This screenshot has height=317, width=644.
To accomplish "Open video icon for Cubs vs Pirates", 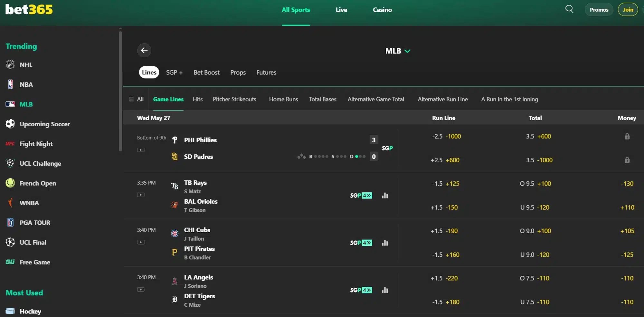I will click(141, 242).
